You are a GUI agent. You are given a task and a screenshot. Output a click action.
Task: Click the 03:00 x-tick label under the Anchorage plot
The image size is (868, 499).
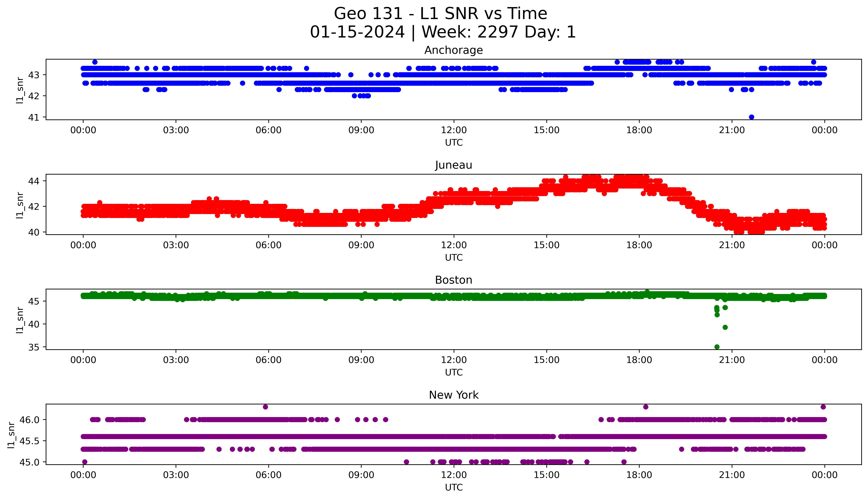(x=176, y=130)
